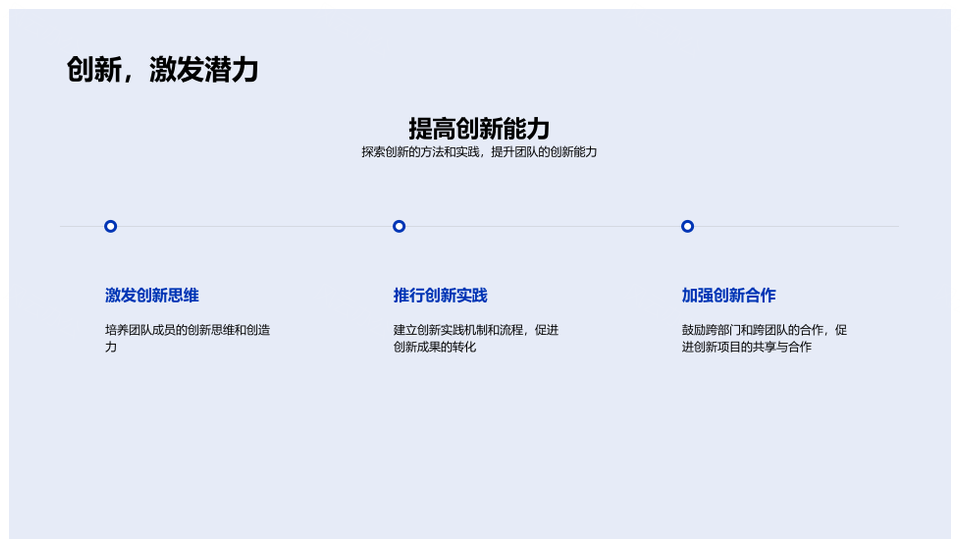The height and width of the screenshot is (548, 960).
Task: Click empty slide background below the descriptions
Action: pyautogui.click(x=480, y=450)
